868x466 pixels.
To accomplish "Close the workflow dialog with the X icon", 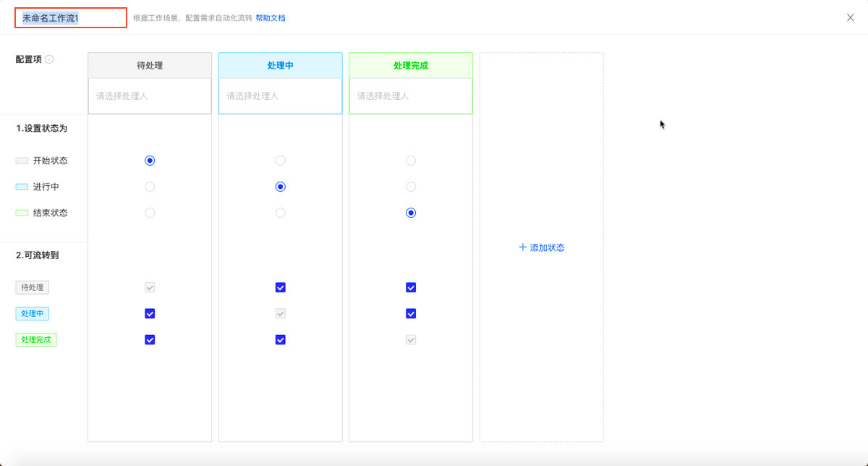I will [851, 17].
